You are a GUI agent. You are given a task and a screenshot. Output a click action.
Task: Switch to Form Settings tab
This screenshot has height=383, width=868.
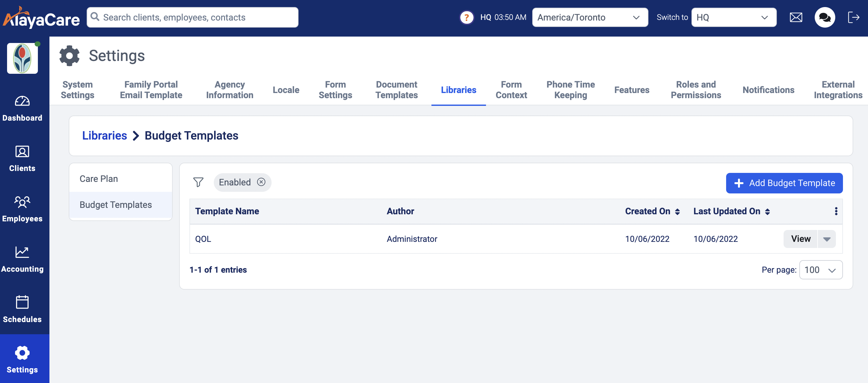click(335, 90)
